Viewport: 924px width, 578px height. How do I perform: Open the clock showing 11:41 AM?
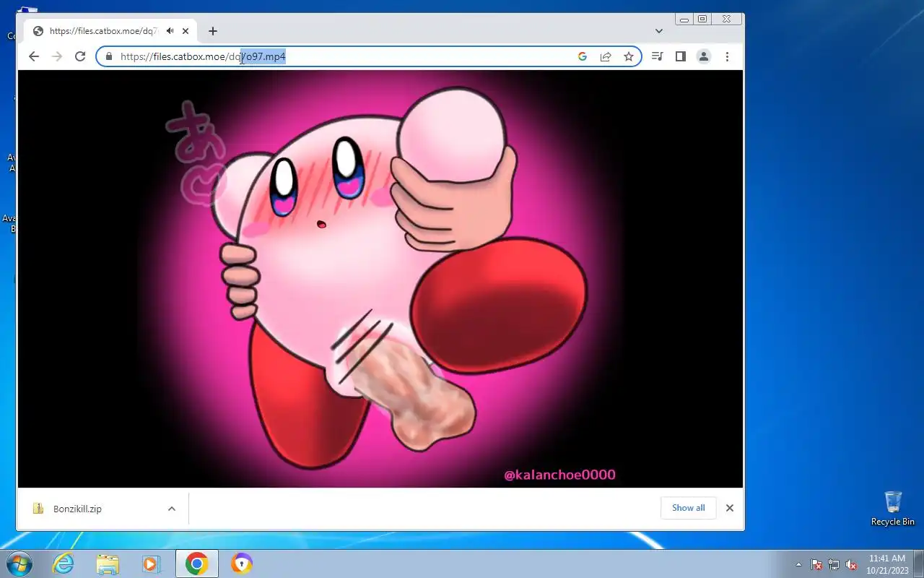coord(887,564)
